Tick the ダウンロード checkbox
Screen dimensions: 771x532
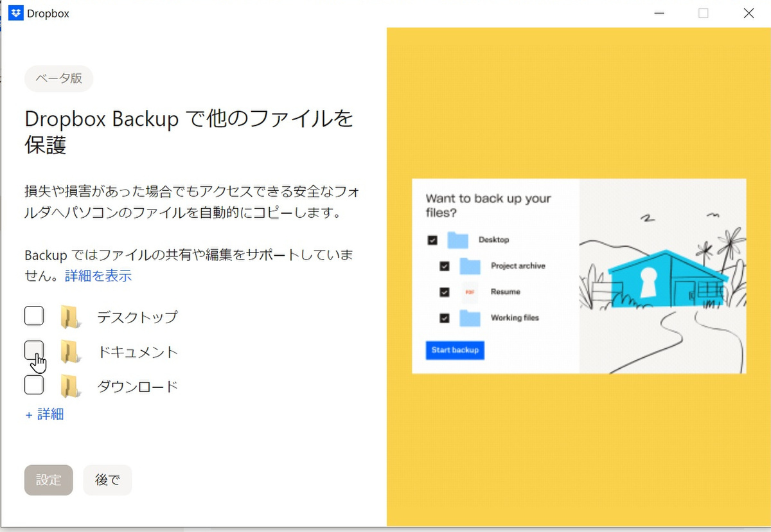[x=33, y=385]
